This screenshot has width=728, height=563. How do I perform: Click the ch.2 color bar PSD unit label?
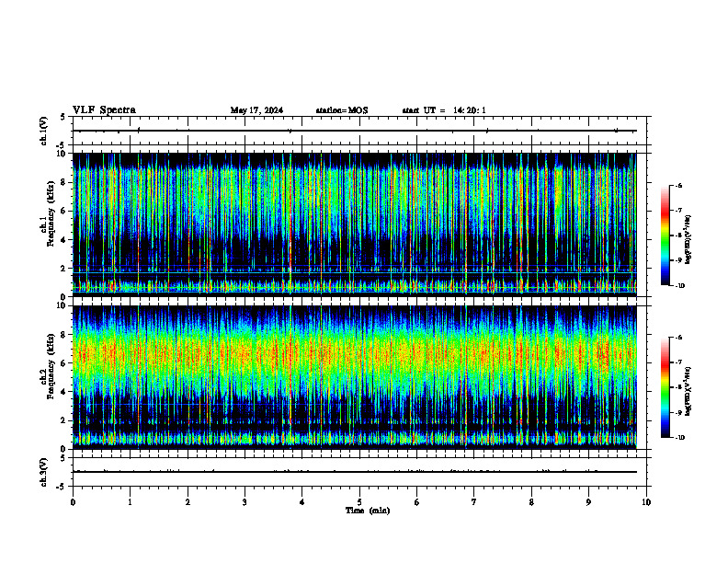(x=688, y=391)
